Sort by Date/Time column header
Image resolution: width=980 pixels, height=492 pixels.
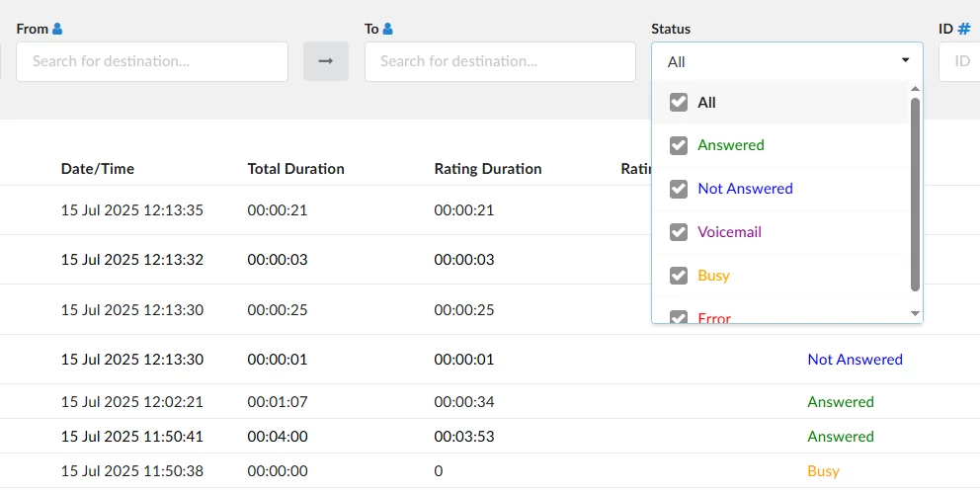(98, 169)
